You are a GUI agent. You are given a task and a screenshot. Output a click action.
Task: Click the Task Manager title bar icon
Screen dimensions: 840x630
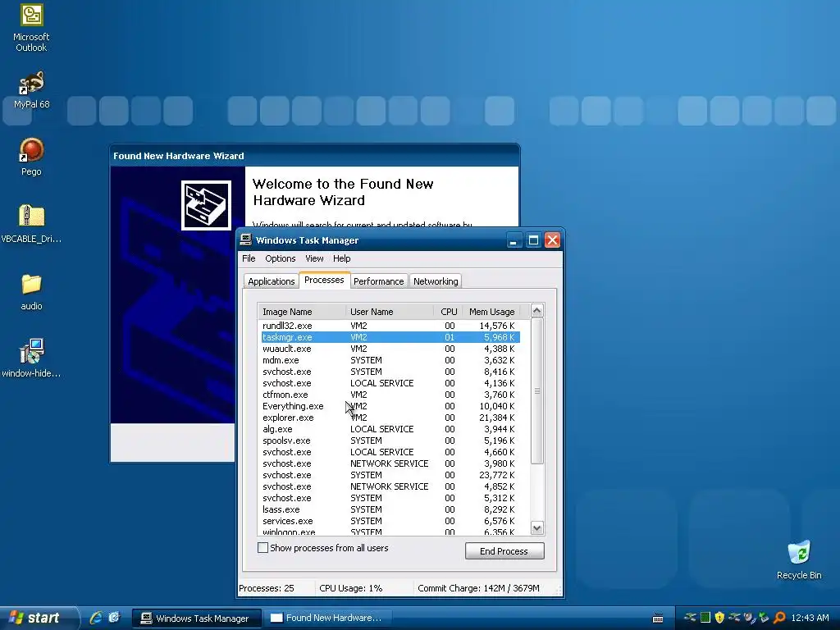pos(246,240)
